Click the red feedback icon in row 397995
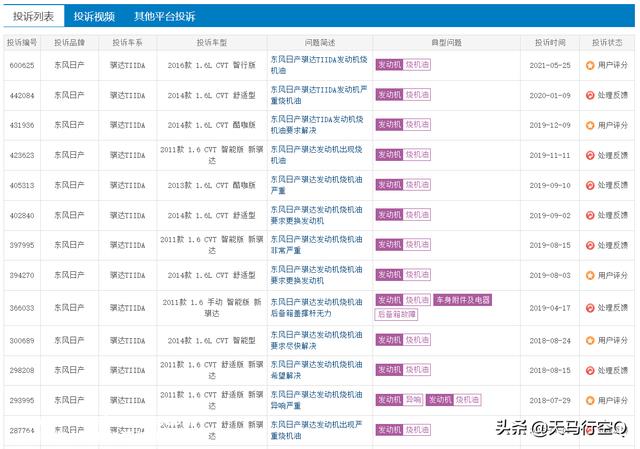640x449 pixels. pyautogui.click(x=590, y=245)
